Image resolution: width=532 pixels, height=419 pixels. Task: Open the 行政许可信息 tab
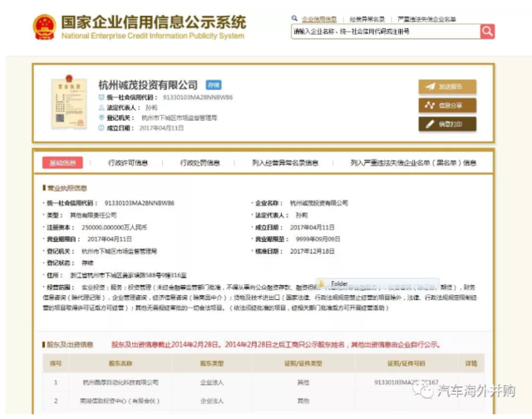click(x=128, y=163)
